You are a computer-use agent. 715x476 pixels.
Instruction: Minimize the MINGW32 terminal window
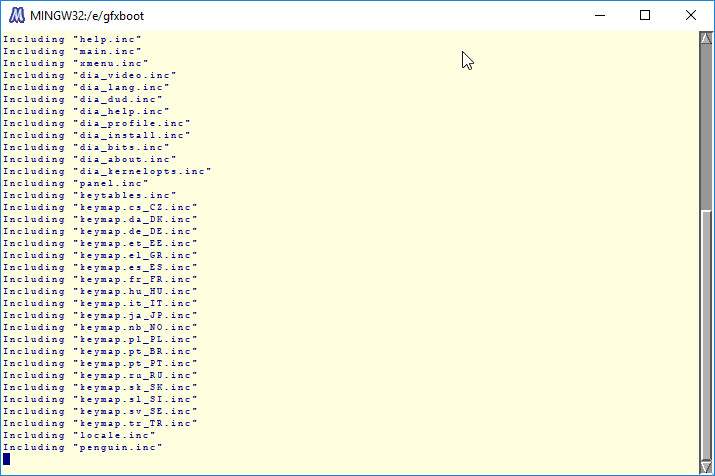600,16
